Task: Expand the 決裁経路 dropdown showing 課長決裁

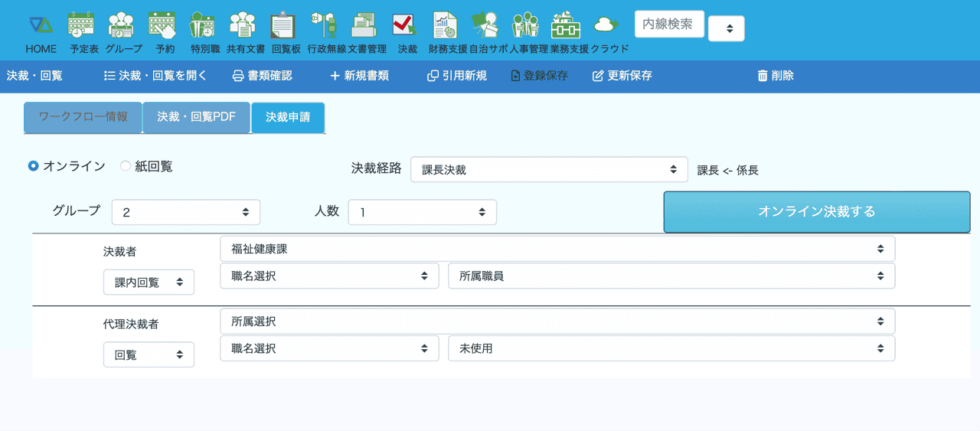Action: 549,170
